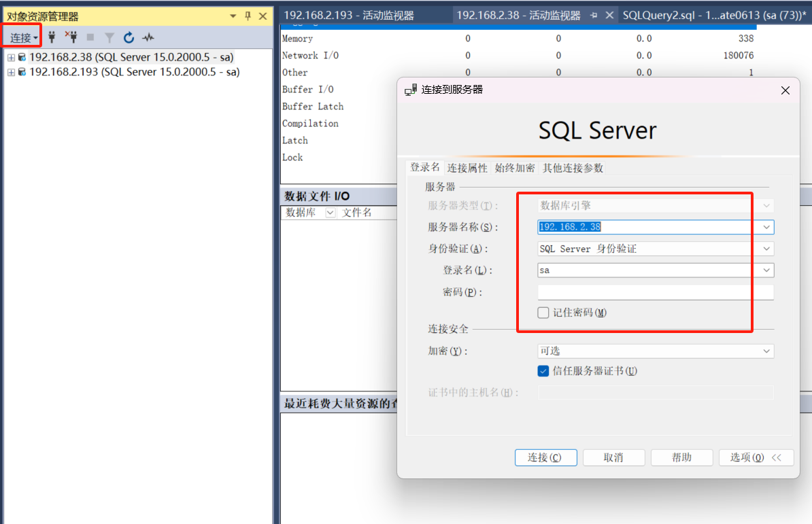Select the 192.168.2.193 server entry

tap(134, 72)
